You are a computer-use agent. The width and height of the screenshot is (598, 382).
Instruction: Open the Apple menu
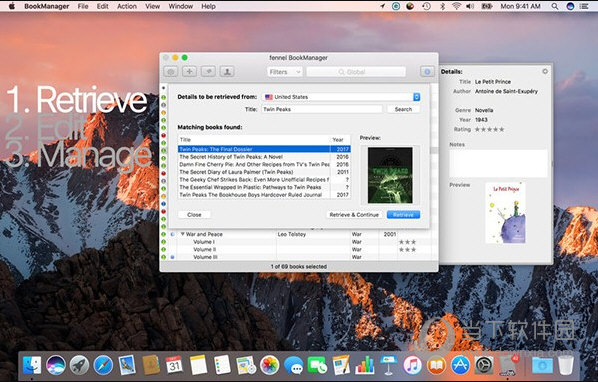click(12, 6)
